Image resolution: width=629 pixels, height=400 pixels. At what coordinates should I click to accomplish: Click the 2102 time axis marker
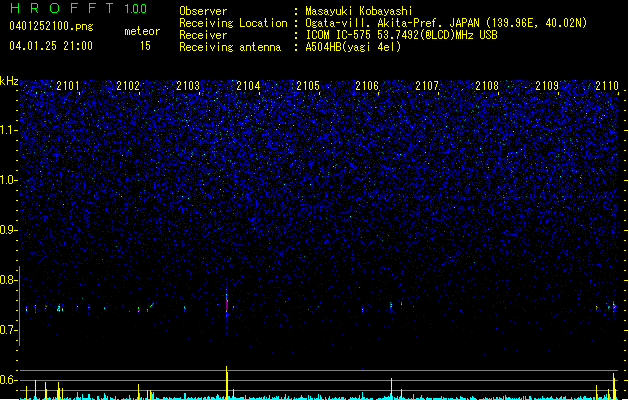(x=128, y=86)
